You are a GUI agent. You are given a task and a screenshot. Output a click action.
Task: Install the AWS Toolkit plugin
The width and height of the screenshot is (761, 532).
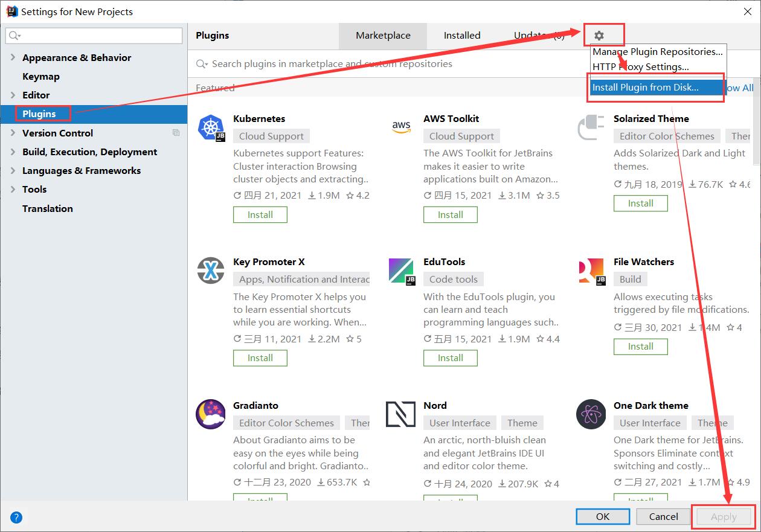[451, 214]
